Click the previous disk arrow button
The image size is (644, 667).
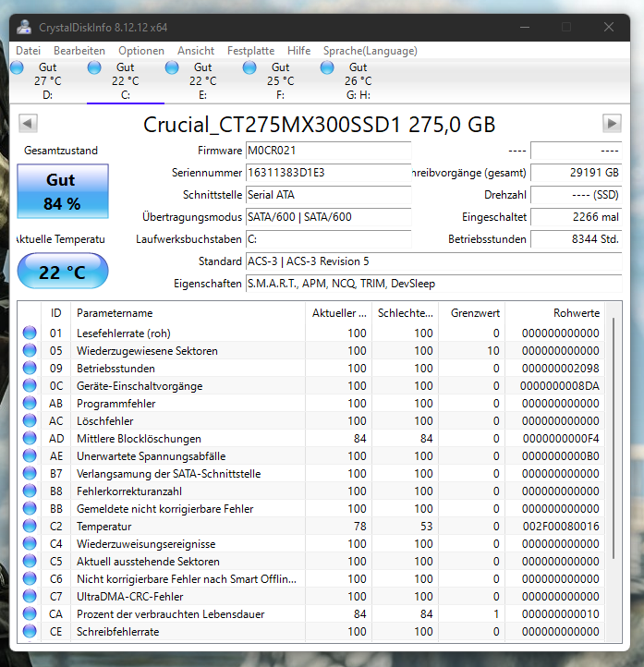(28, 124)
